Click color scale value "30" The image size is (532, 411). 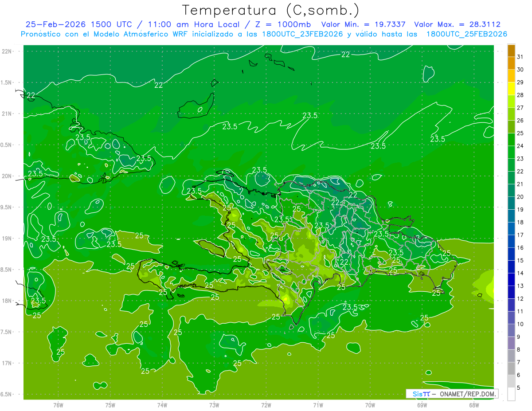click(x=520, y=70)
